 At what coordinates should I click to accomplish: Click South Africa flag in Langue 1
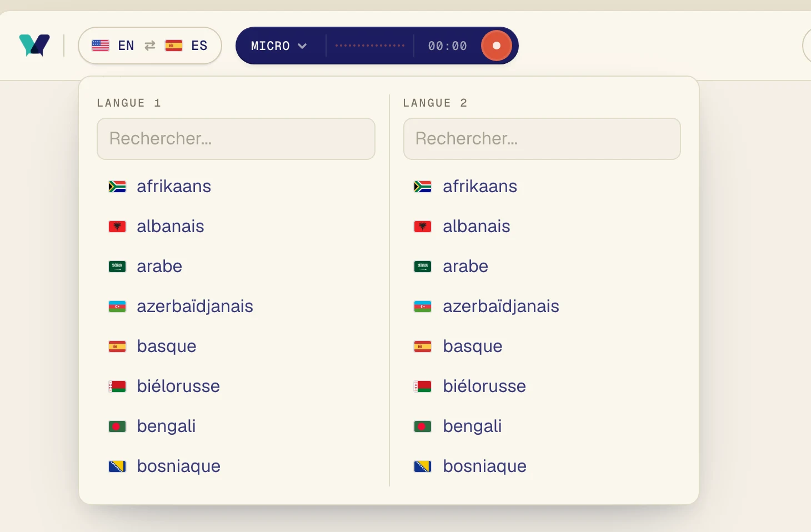[x=117, y=187]
